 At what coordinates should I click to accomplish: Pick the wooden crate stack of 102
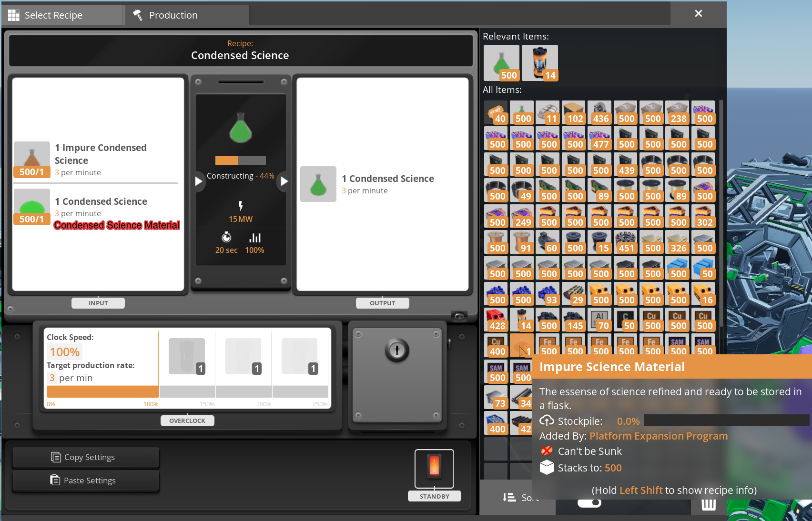tap(574, 112)
